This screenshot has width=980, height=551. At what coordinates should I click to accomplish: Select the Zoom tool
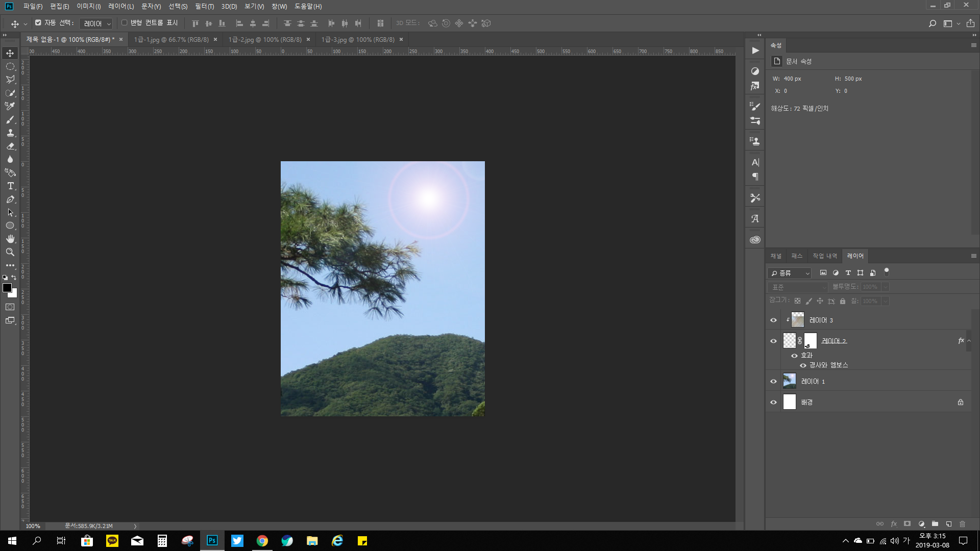[x=10, y=252]
